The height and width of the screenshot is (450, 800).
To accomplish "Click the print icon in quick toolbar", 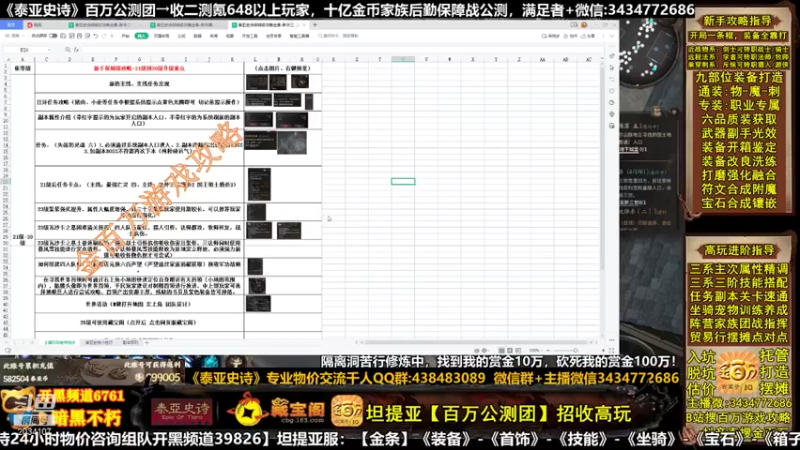I will tap(79, 36).
